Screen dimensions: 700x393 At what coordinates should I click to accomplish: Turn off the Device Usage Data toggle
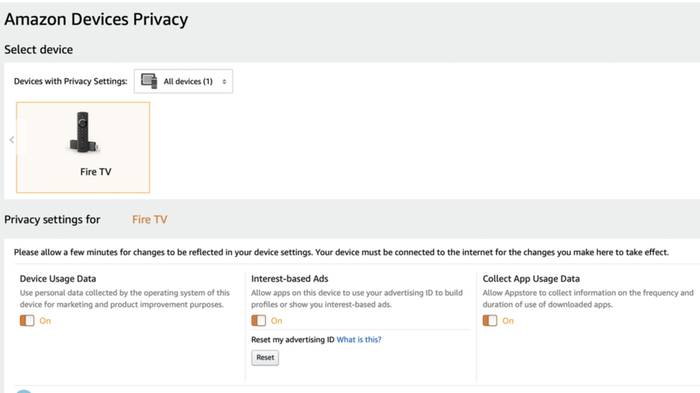[27, 321]
